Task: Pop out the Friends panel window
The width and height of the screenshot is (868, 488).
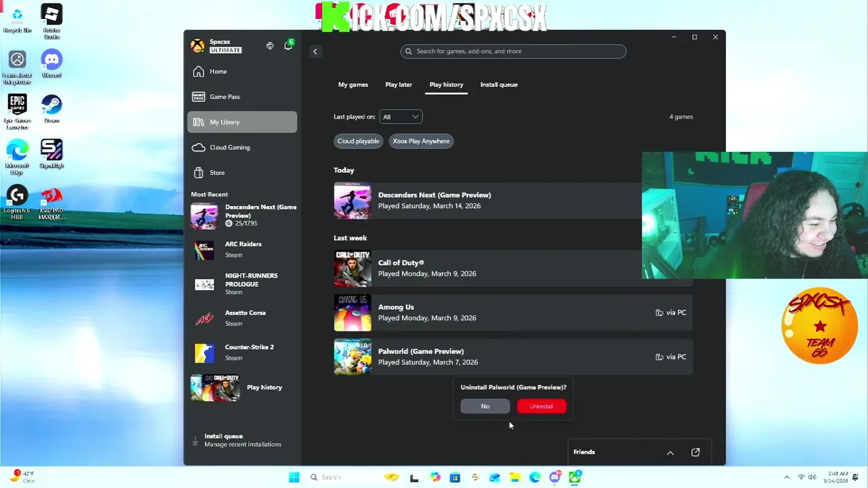Action: tap(695, 452)
